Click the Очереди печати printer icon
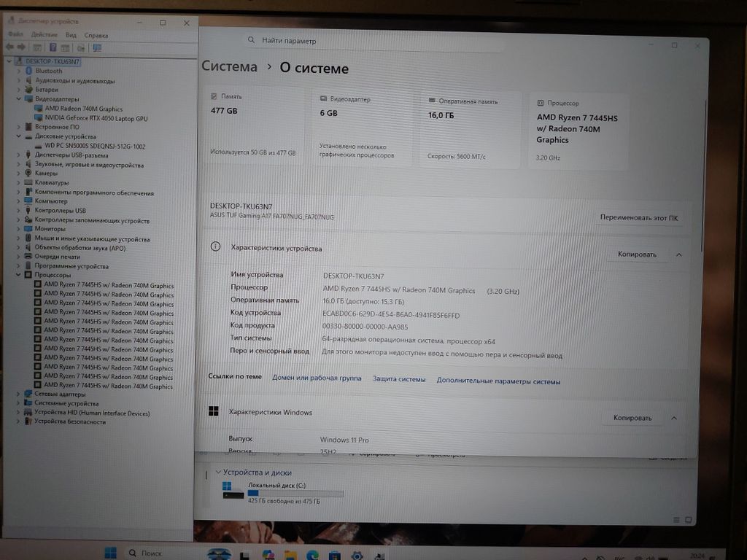Screen dimensions: 747x560 (28, 256)
